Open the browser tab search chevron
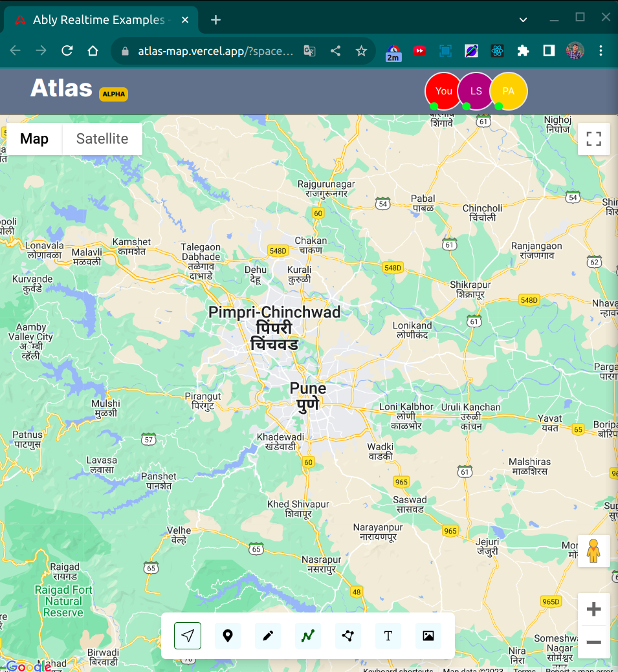This screenshot has height=672, width=618. (x=523, y=19)
